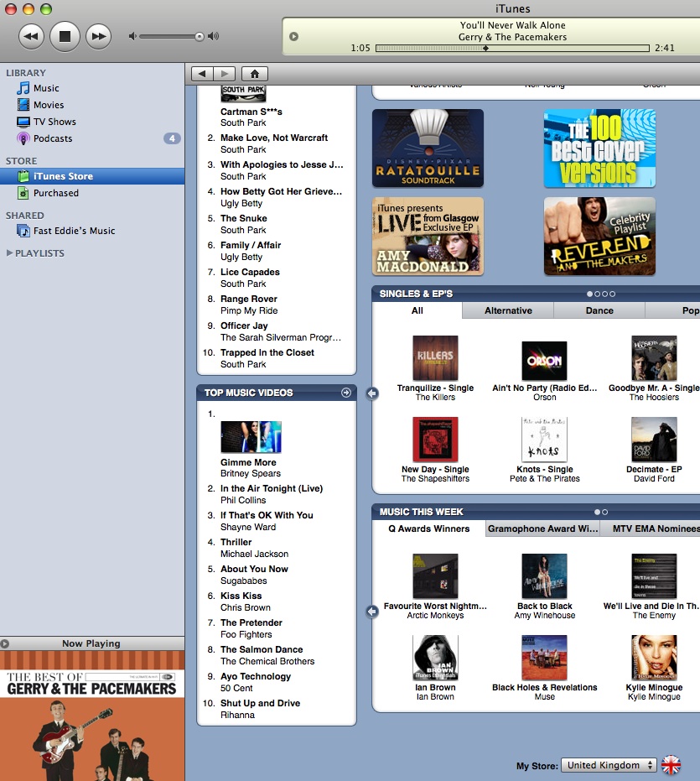
Task: Click the round arrow in the song display
Action: tap(293, 36)
